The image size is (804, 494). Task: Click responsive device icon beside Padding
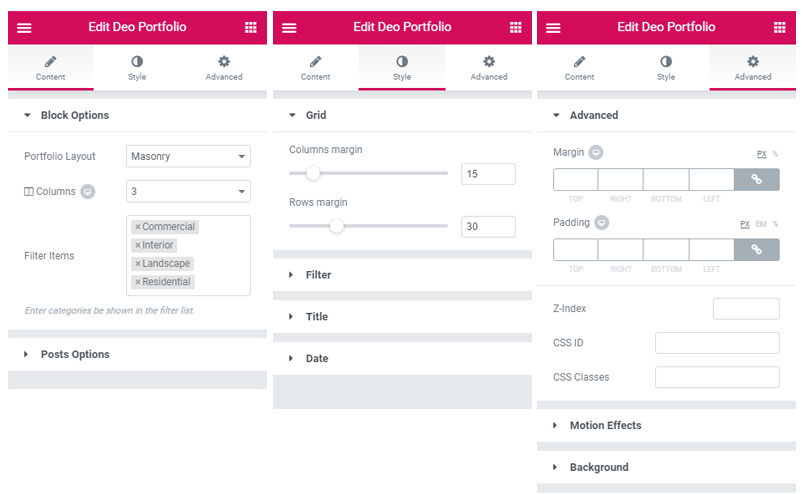pyautogui.click(x=601, y=223)
